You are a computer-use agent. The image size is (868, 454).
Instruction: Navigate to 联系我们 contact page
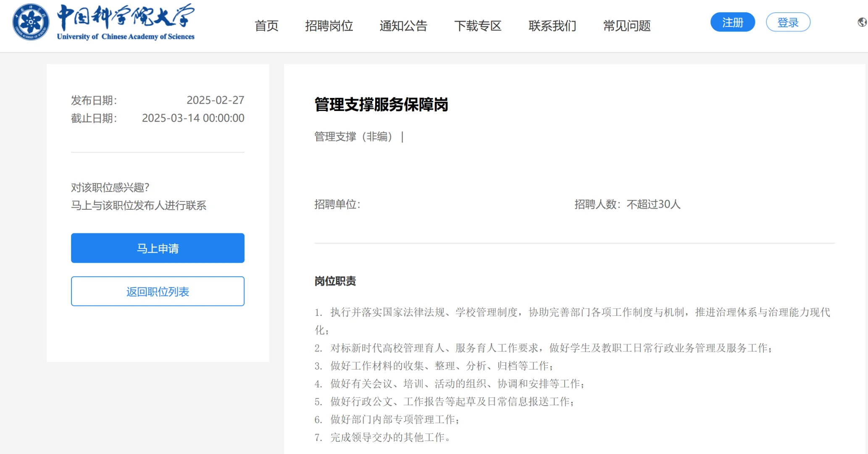pyautogui.click(x=552, y=26)
